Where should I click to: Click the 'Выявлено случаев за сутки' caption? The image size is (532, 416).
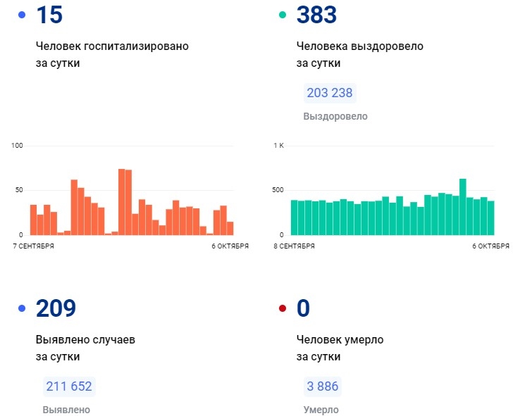point(85,348)
